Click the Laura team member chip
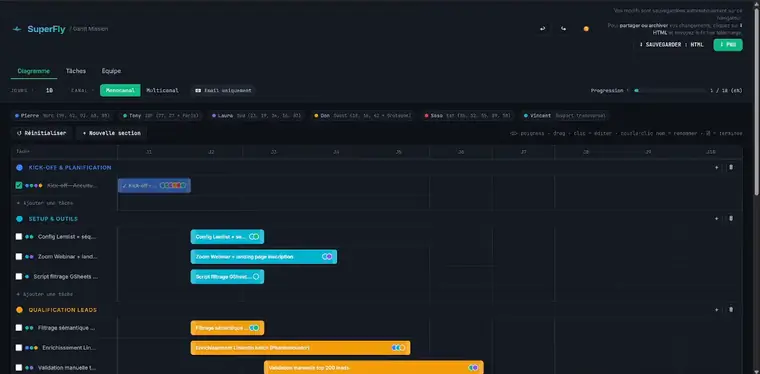Viewport: 760px width, 374px height. (x=257, y=116)
